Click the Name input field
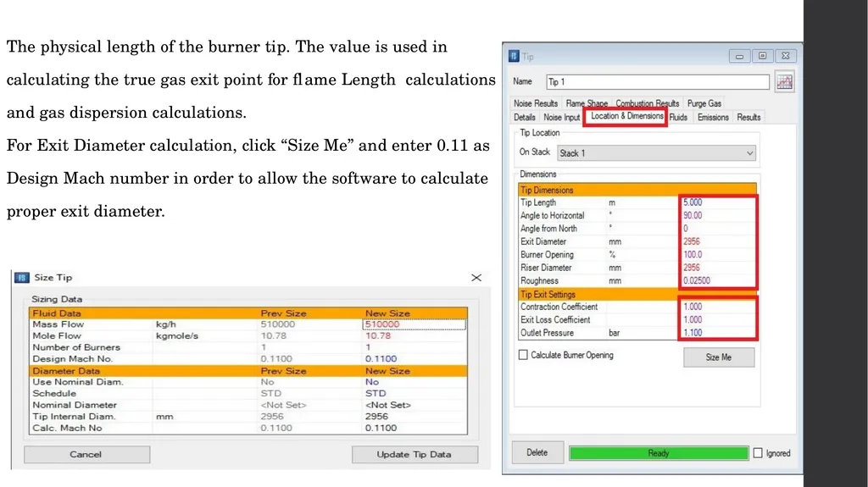868x487 pixels. point(658,82)
